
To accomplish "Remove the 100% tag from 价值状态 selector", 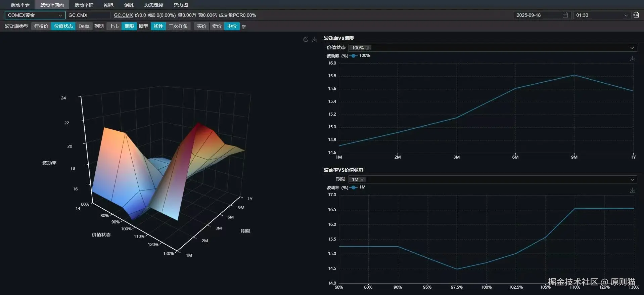I will tap(368, 48).
